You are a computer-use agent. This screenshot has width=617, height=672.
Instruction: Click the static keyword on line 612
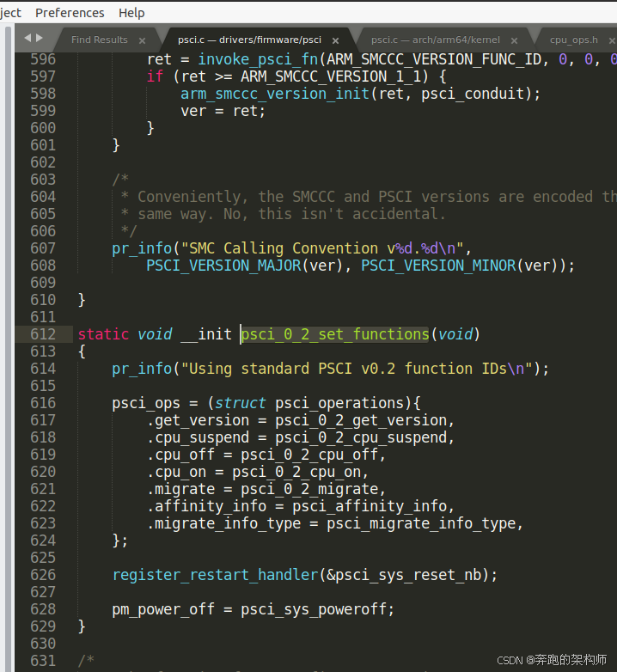point(103,334)
